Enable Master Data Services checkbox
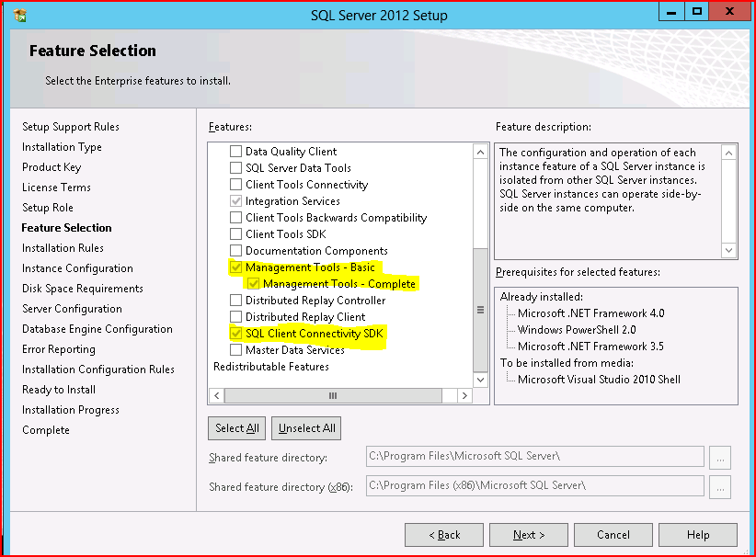Screen dimensions: 756x557 pos(235,349)
